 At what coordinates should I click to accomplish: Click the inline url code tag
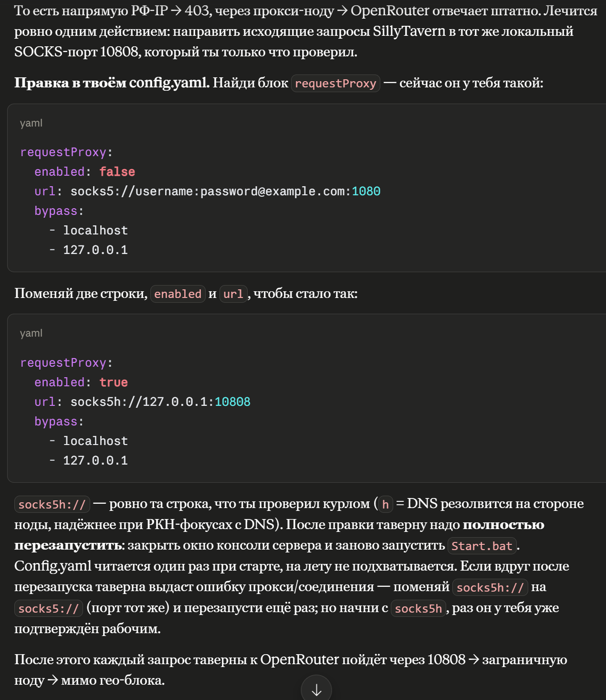click(233, 294)
